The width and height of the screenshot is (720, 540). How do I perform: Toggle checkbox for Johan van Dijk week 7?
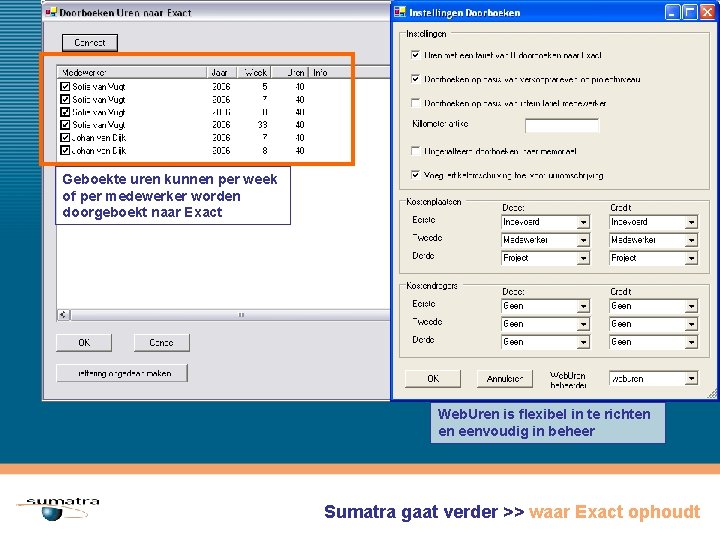[65, 137]
